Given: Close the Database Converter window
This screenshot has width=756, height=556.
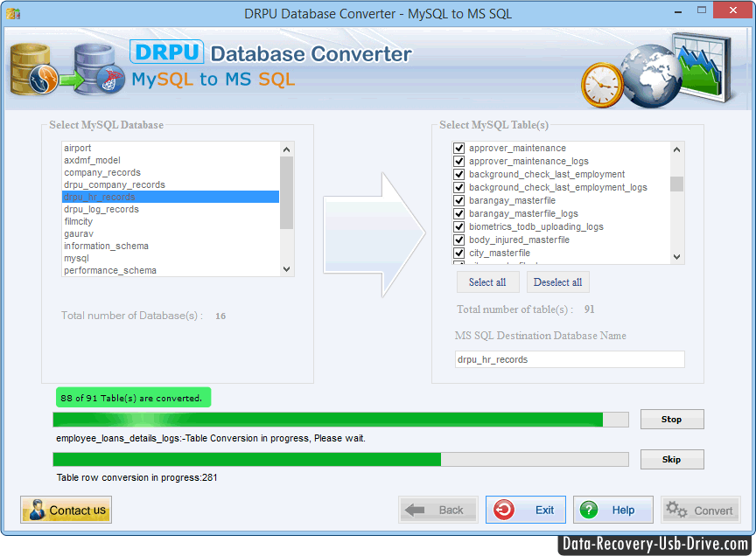Looking at the screenshot, I should (733, 10).
